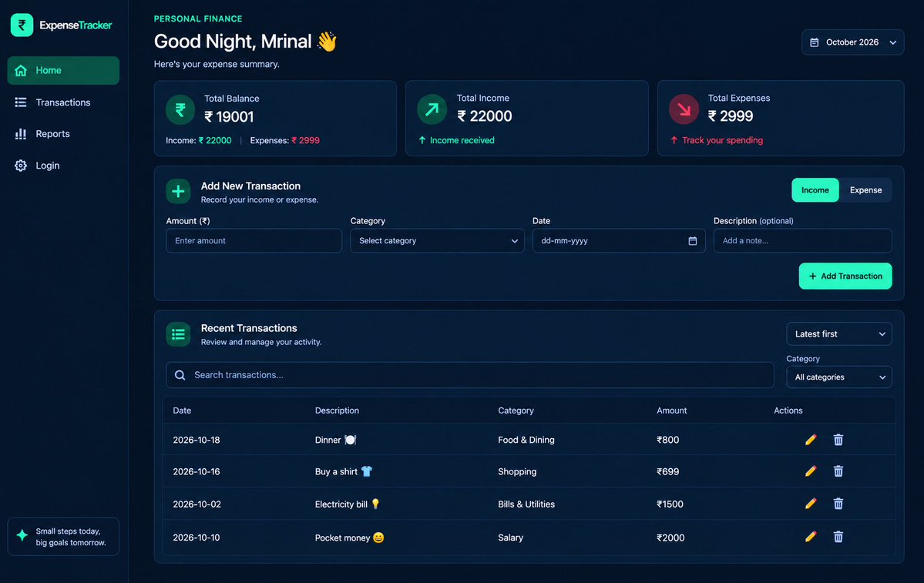Image resolution: width=924 pixels, height=583 pixels.
Task: Click the 2026-10-18 date cell
Action: point(197,440)
